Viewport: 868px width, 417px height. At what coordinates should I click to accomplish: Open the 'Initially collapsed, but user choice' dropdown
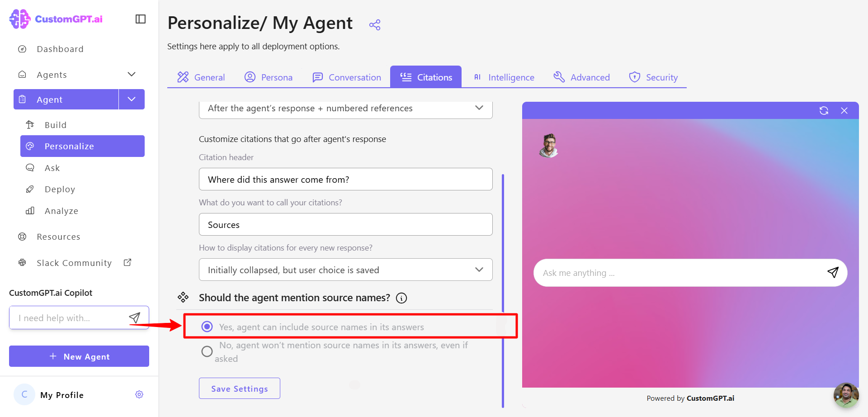346,270
